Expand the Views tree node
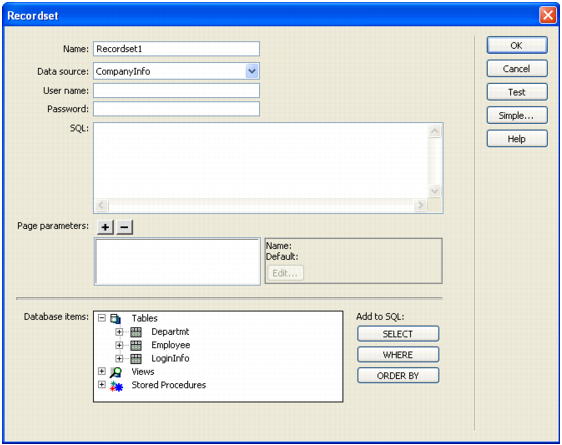The width and height of the screenshot is (562, 445). click(102, 371)
